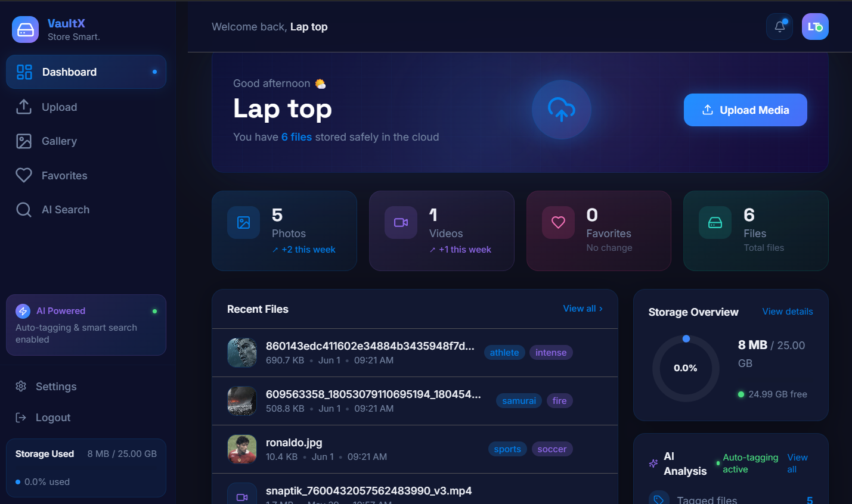The image size is (852, 504).
Task: Click the VaultX drive logo icon
Action: pyautogui.click(x=25, y=29)
